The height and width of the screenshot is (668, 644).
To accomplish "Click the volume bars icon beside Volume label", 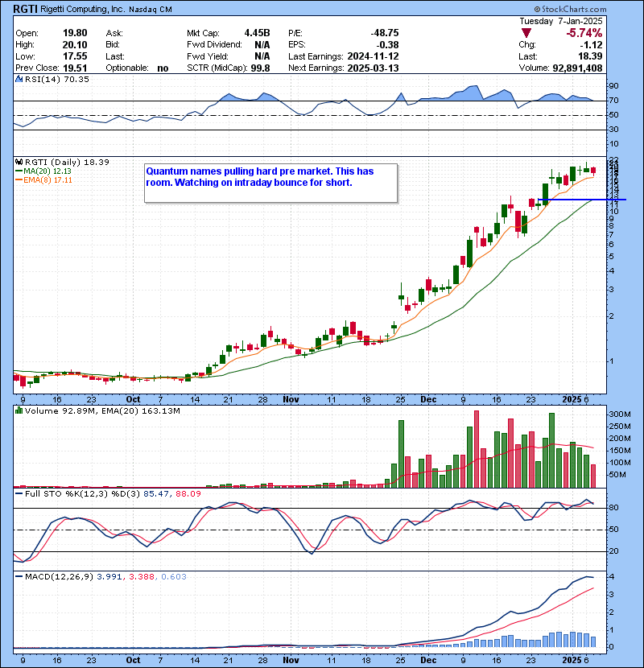I will [19, 410].
